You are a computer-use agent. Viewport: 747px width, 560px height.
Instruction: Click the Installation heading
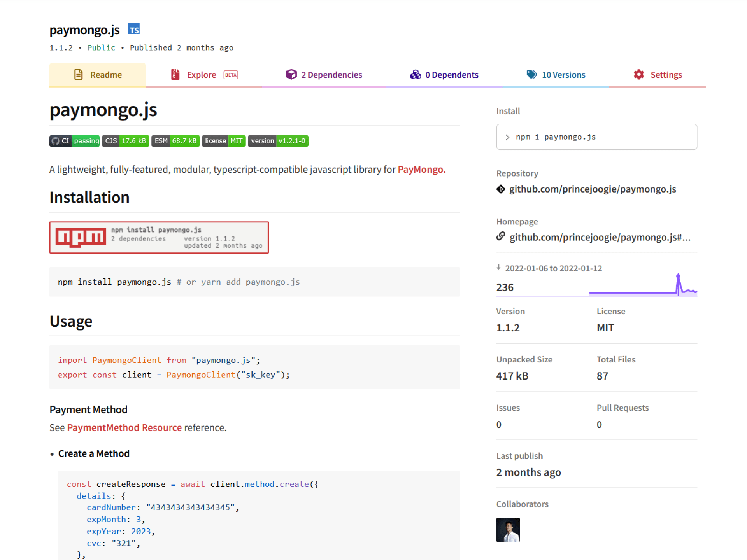click(x=89, y=197)
